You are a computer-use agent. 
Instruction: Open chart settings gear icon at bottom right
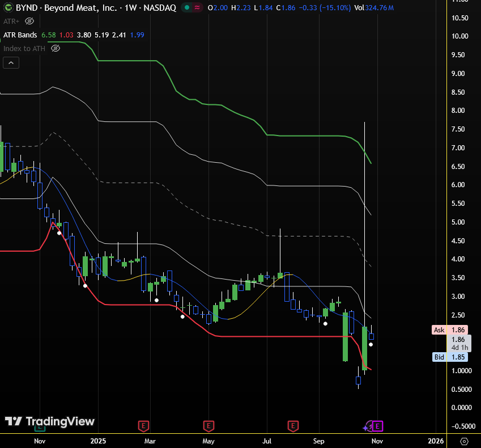(x=464, y=441)
